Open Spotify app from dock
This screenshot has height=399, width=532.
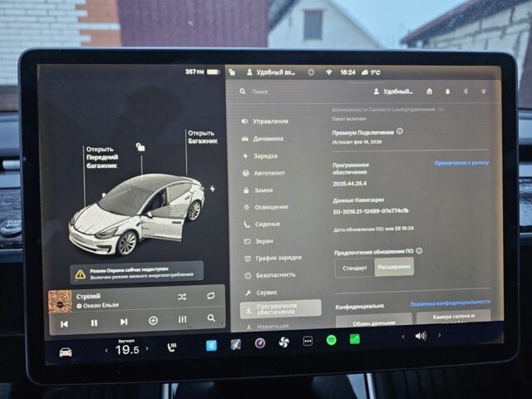pos(331,340)
